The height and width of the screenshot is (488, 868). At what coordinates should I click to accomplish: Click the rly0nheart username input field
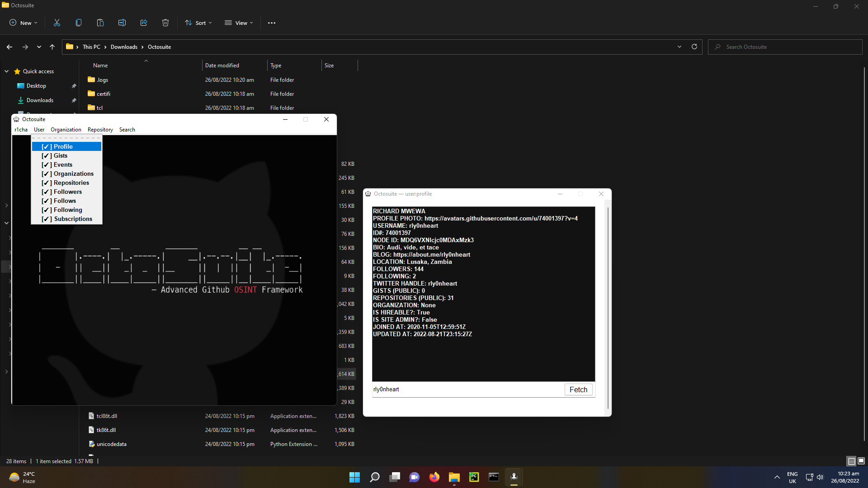(x=452, y=389)
